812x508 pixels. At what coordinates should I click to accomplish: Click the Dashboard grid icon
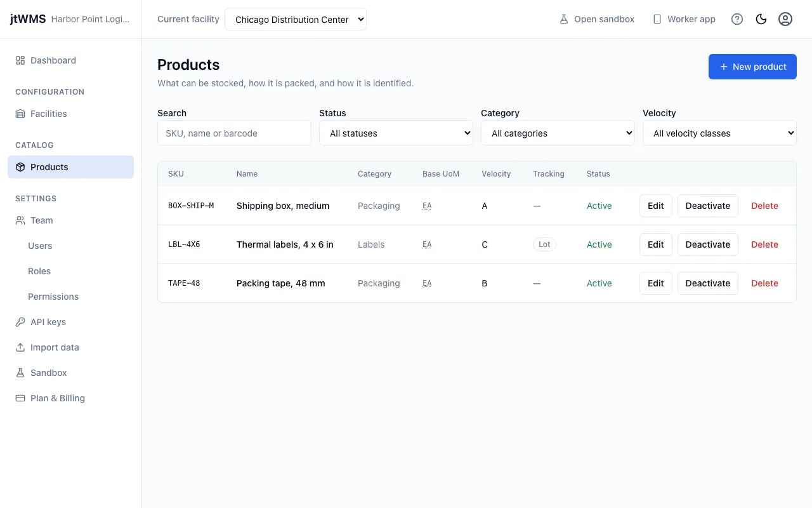[x=20, y=60]
